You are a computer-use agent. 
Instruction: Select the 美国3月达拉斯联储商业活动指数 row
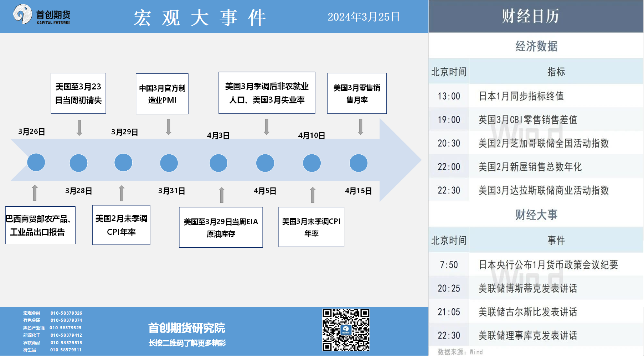[536, 190]
